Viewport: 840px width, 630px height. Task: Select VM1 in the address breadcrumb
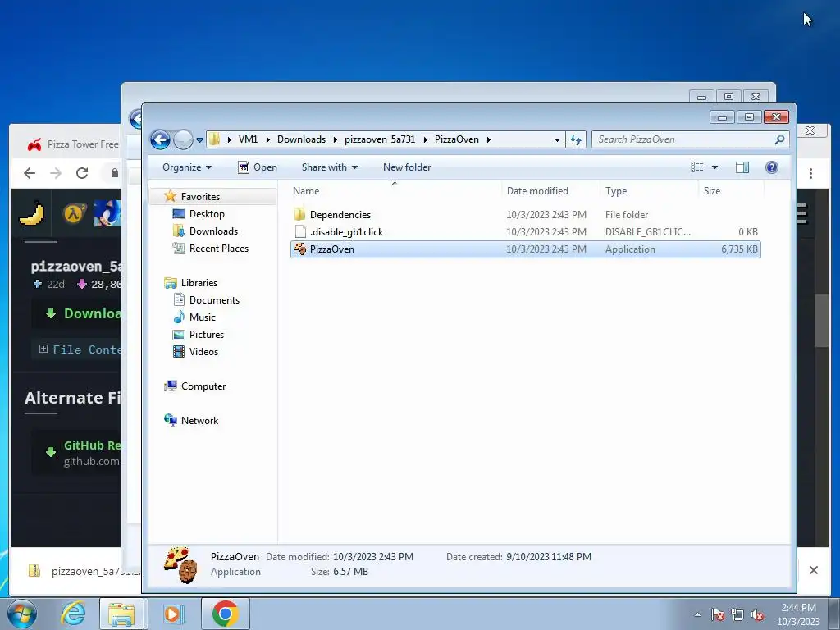click(x=248, y=139)
